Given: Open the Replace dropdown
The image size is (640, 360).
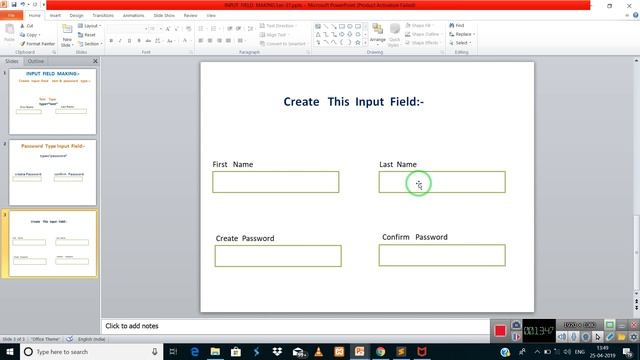Looking at the screenshot, I should pyautogui.click(x=462, y=34).
